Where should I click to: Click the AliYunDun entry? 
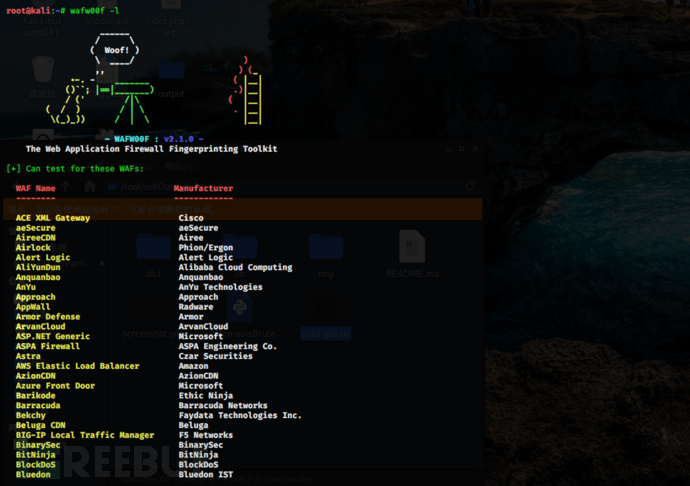[38, 267]
